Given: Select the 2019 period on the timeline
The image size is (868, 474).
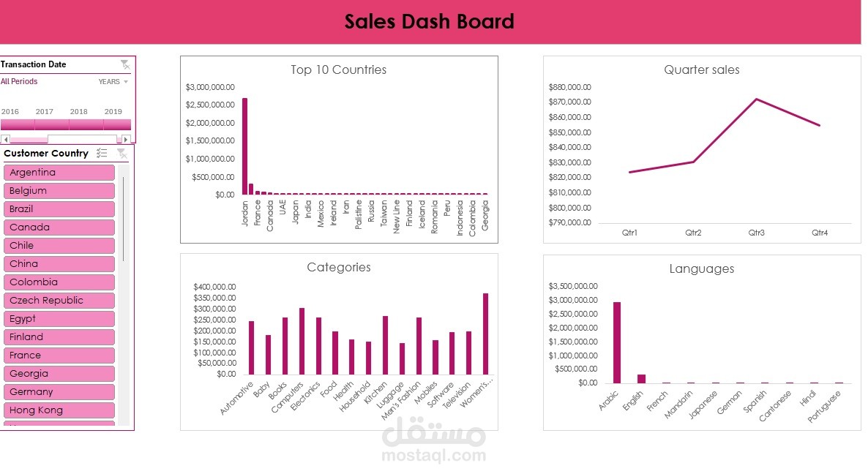Looking at the screenshot, I should coord(117,124).
